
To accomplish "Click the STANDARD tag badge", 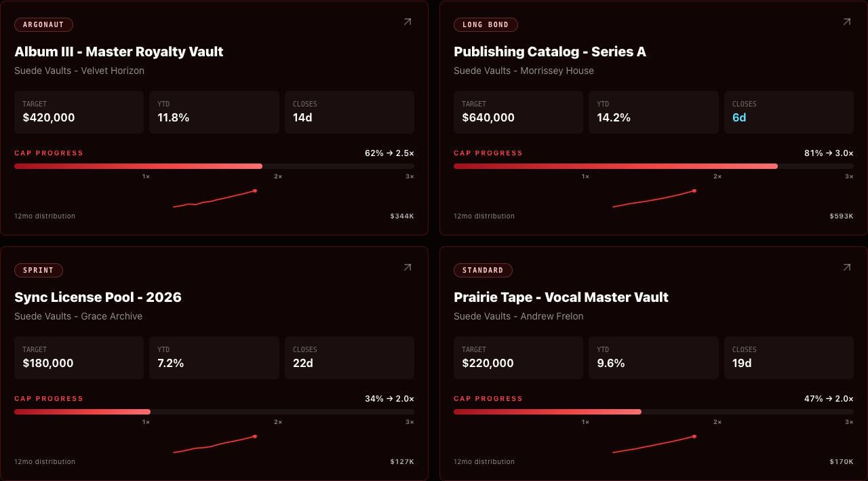I will point(483,271).
